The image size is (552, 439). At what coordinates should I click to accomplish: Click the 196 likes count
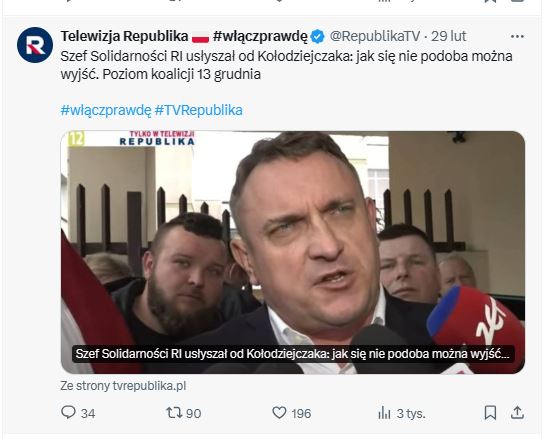pos(301,413)
